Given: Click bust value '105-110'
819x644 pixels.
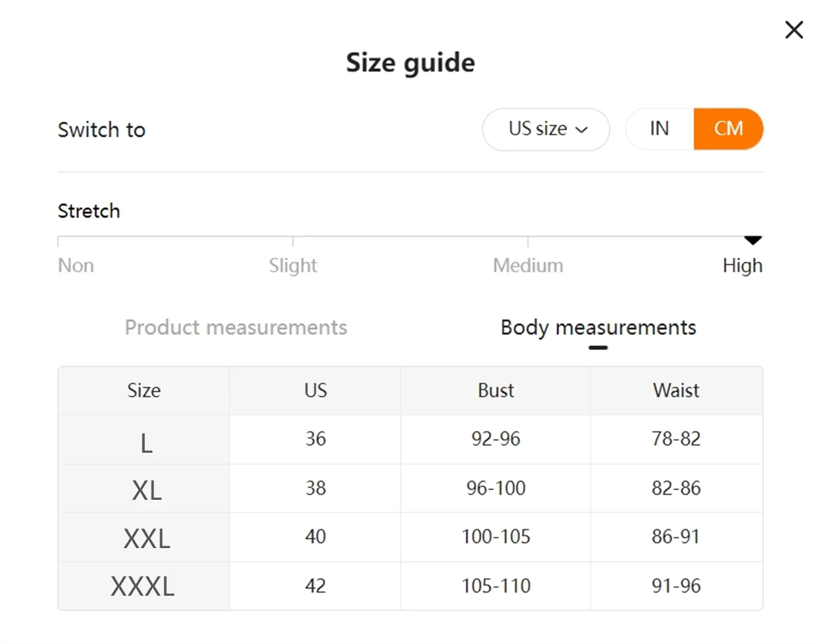Looking at the screenshot, I should point(496,586).
